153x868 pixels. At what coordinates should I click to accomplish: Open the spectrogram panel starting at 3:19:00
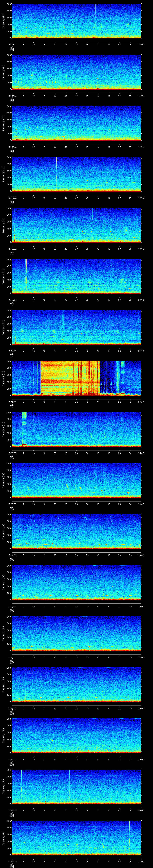tap(77, 276)
